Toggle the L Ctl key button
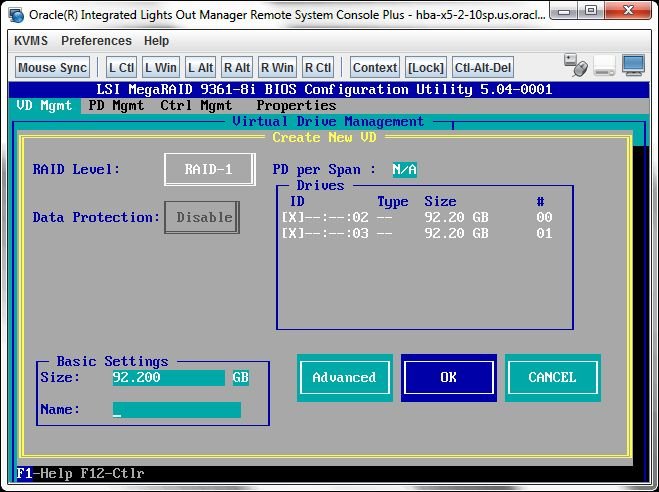The height and width of the screenshot is (492, 659). point(121,68)
